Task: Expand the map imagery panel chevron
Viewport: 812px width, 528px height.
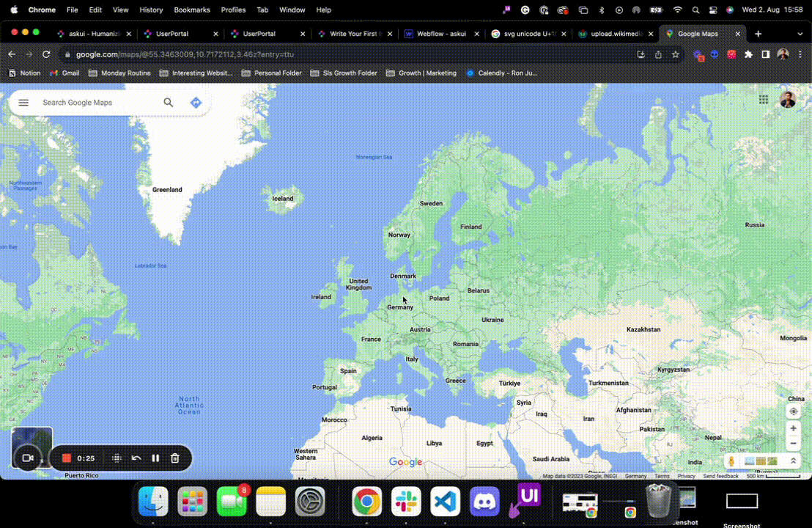Action: pyautogui.click(x=794, y=461)
